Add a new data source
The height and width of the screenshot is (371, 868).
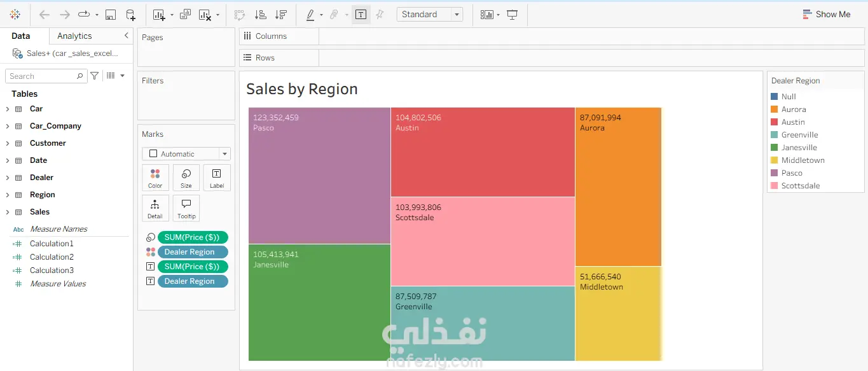click(130, 15)
